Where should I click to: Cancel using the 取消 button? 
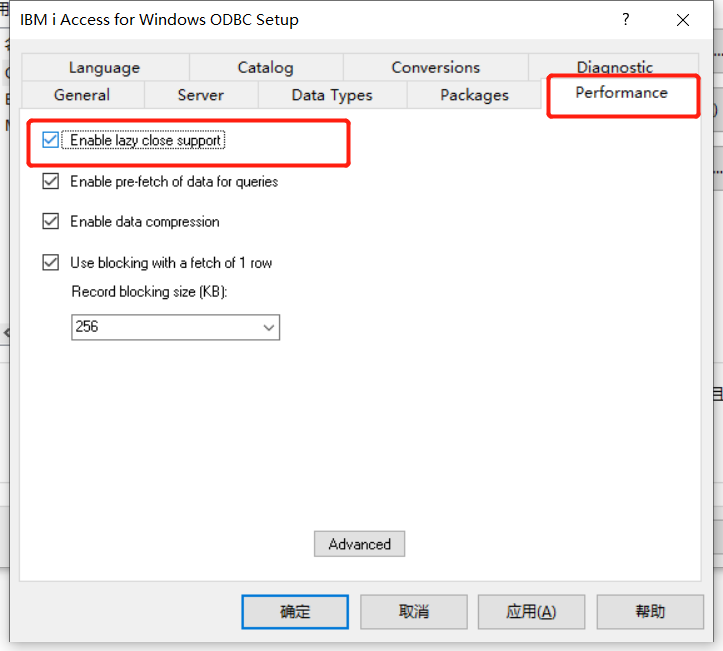(x=414, y=612)
